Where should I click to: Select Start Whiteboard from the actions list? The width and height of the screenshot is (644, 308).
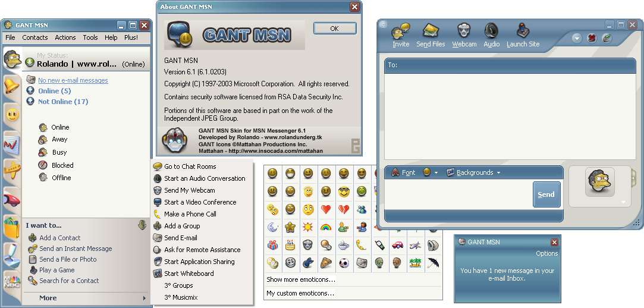point(189,274)
